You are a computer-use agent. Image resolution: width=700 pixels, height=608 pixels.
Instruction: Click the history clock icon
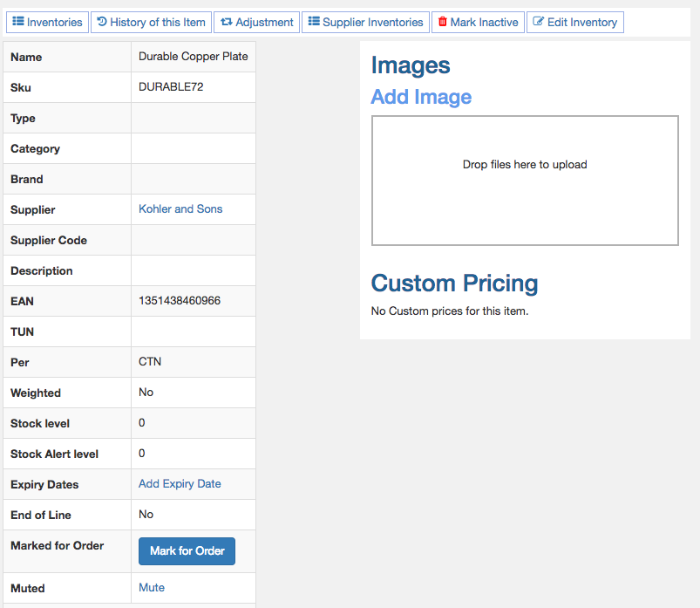pyautogui.click(x=102, y=22)
